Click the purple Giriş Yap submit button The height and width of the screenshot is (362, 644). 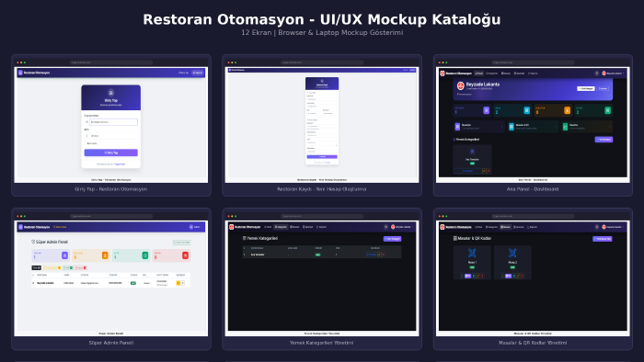[111, 153]
